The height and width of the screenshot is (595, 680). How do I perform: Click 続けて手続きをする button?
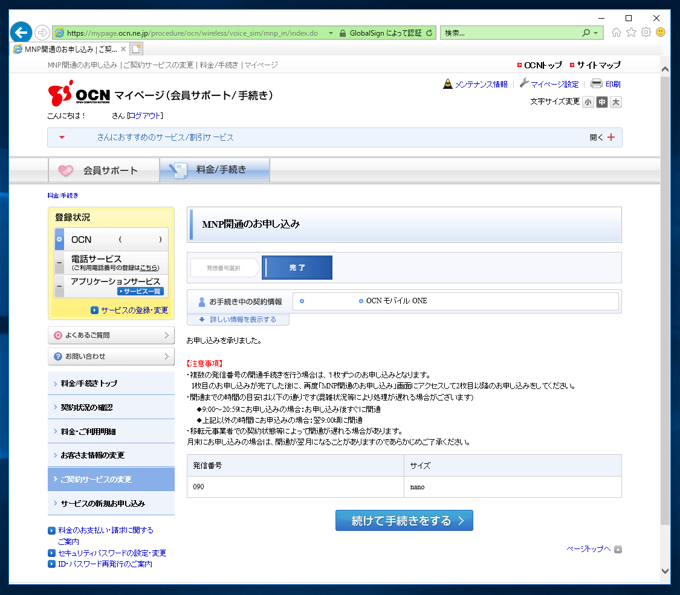(x=404, y=520)
